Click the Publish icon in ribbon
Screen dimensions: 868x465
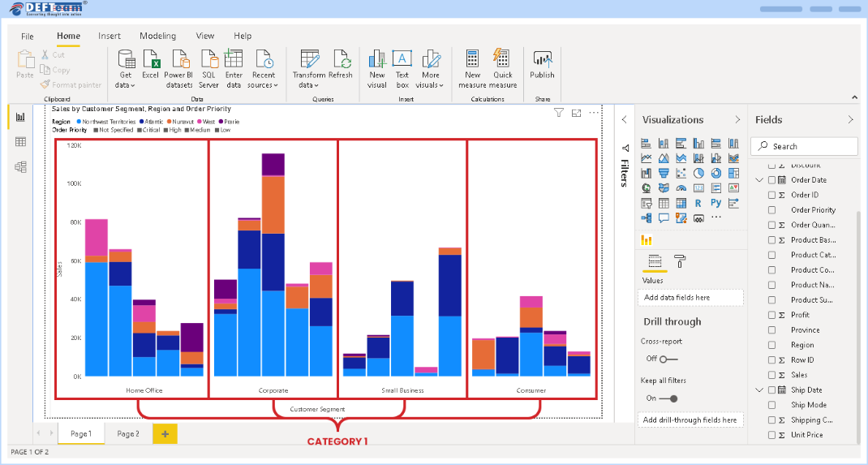542,59
